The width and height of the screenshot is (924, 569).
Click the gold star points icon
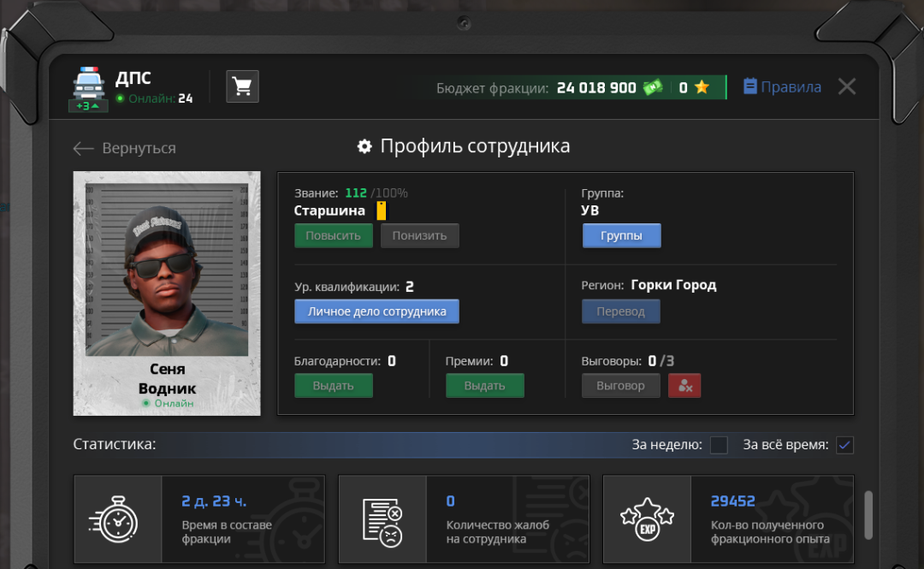(x=702, y=88)
